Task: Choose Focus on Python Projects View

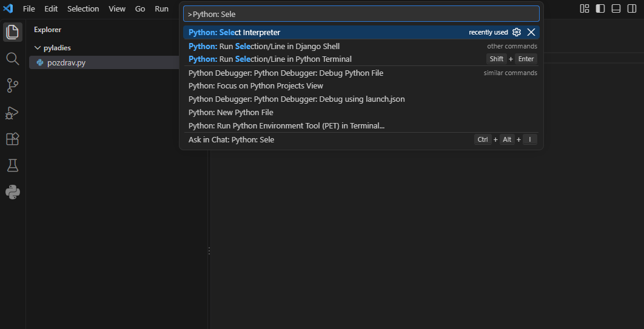Action: pos(361,86)
